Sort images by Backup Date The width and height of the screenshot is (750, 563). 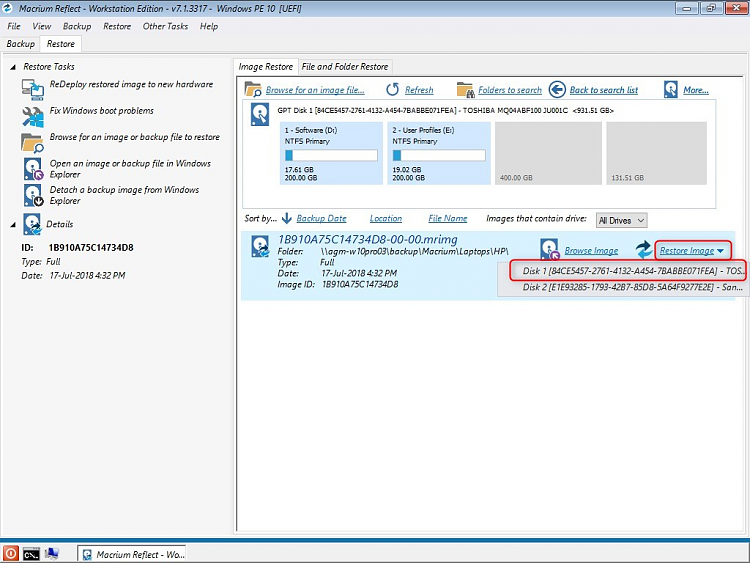pyautogui.click(x=321, y=219)
